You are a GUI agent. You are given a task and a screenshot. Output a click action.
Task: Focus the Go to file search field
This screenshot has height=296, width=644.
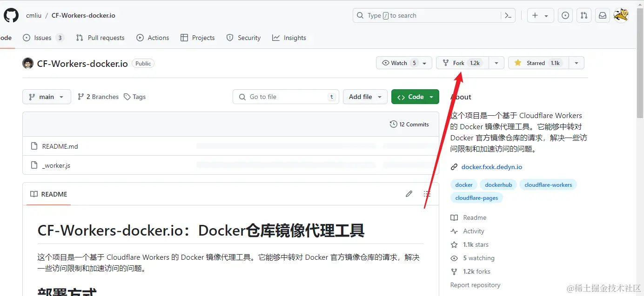tap(286, 97)
